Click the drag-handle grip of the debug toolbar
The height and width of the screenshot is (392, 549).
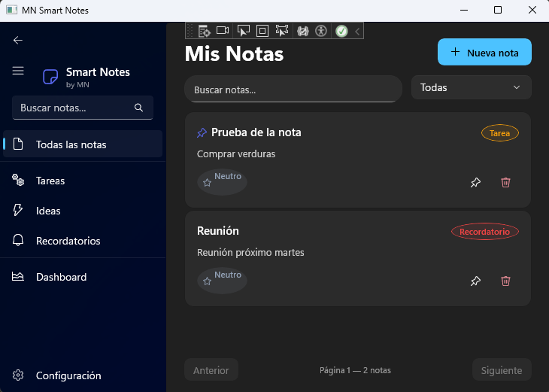190,31
